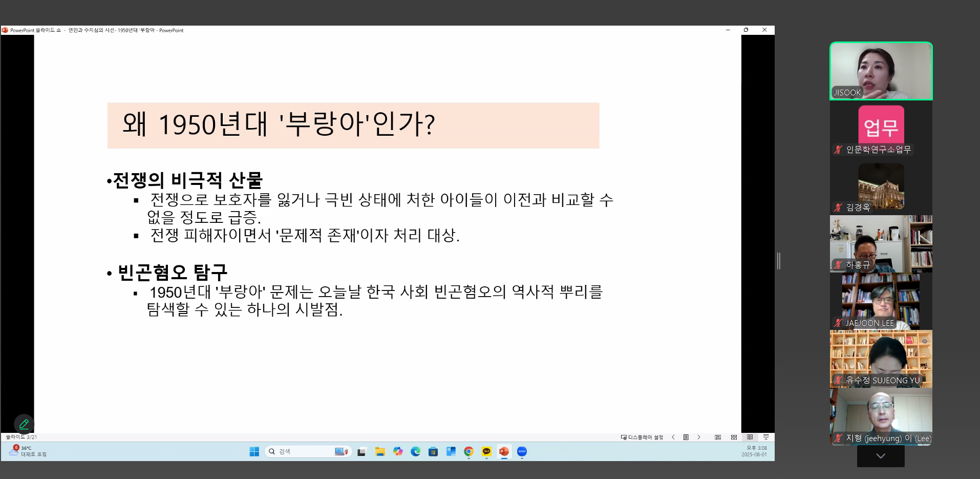Switch to Slide Sorter view
Viewport: 980px width, 479px height.
click(734, 438)
